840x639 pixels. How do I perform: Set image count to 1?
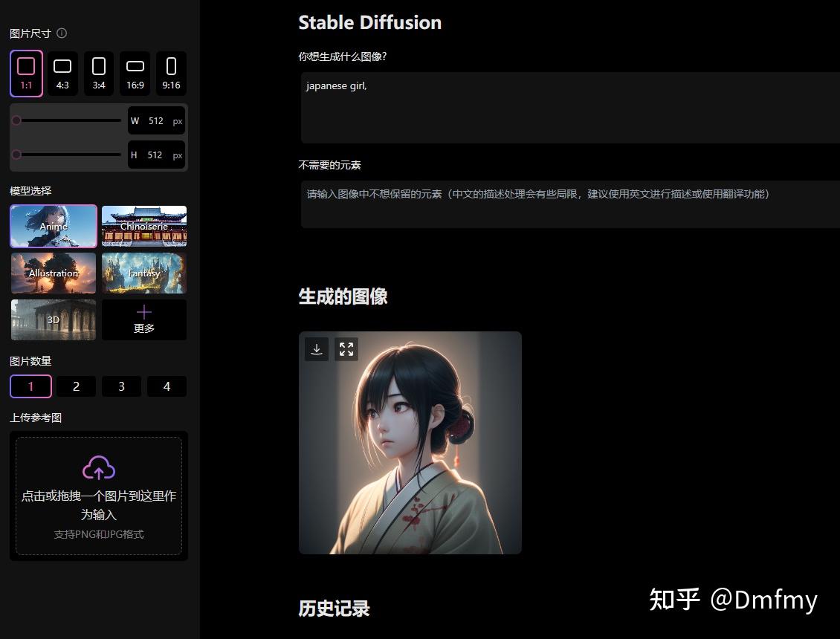tap(31, 386)
